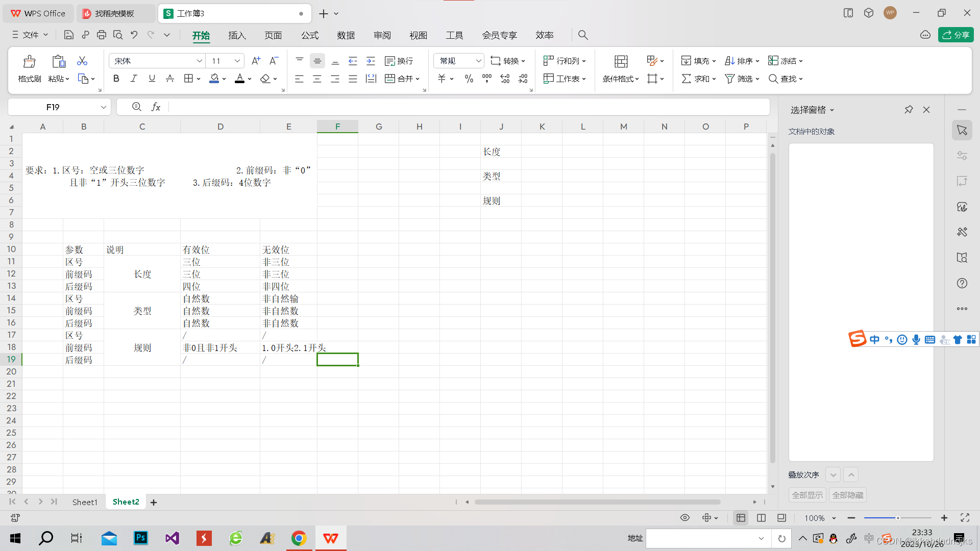Click the Format Painter icon
Viewport: 980px width, 551px height.
click(x=29, y=62)
